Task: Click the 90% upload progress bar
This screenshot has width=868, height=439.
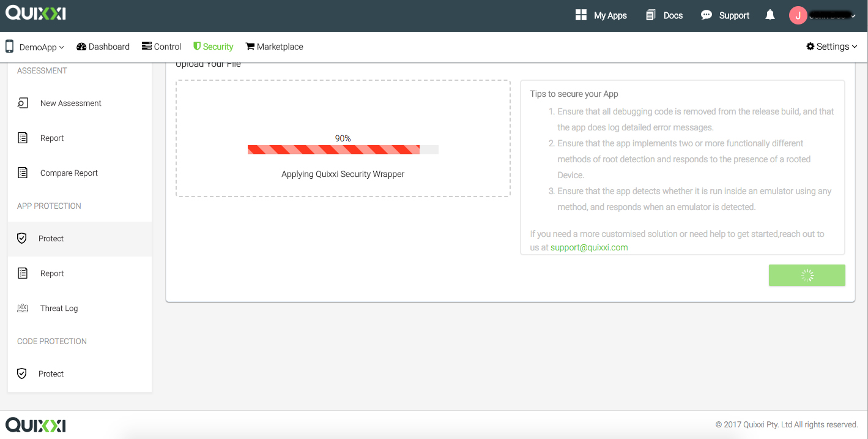Action: pos(343,149)
